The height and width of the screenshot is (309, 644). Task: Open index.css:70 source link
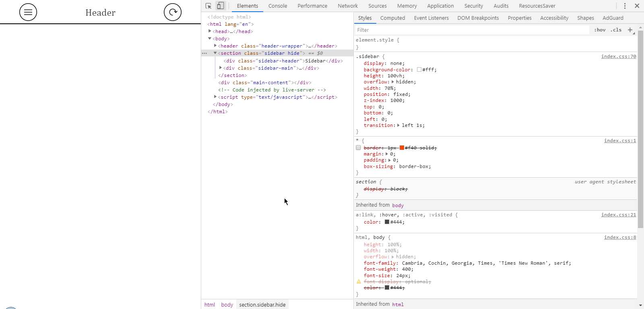619,56
